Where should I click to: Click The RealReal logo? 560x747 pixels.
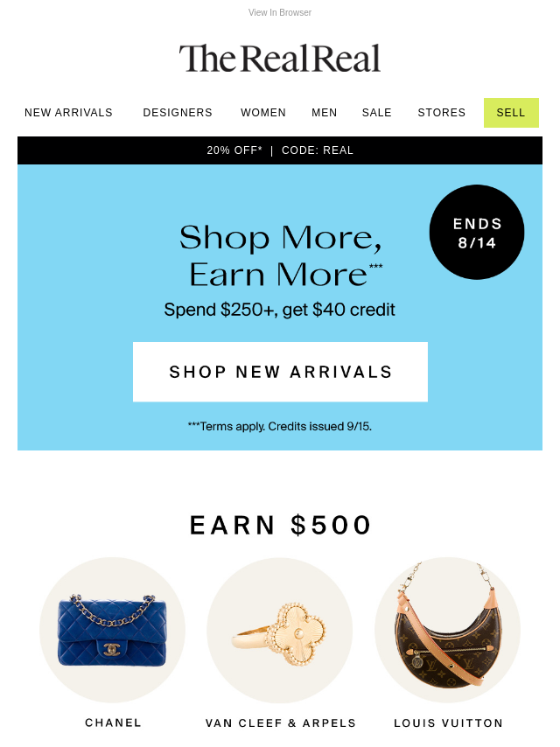[x=280, y=59]
